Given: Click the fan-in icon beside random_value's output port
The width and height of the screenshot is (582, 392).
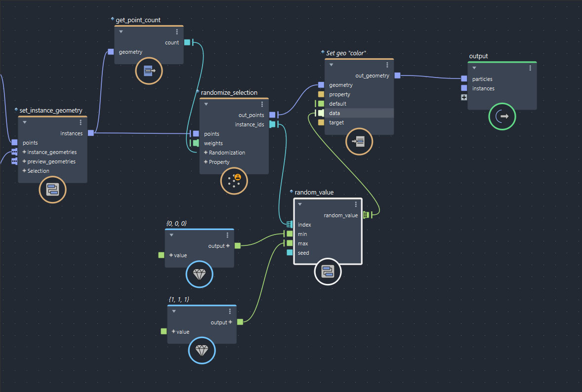Looking at the screenshot, I should pyautogui.click(x=366, y=215).
